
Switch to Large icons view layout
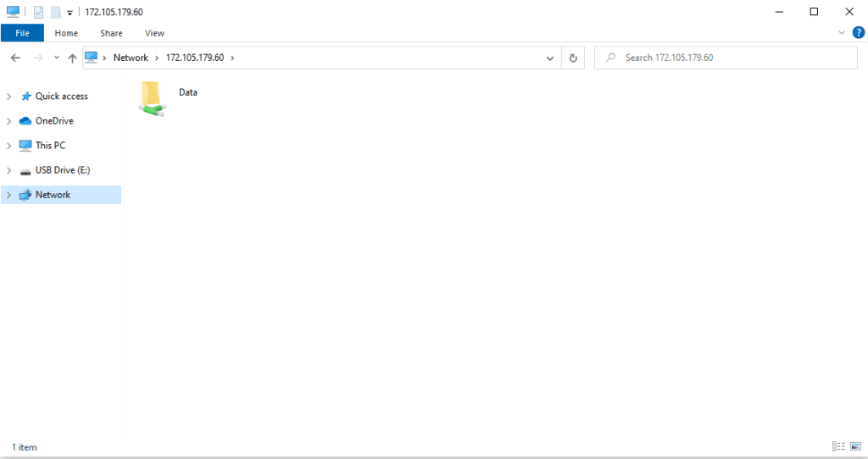tap(854, 446)
